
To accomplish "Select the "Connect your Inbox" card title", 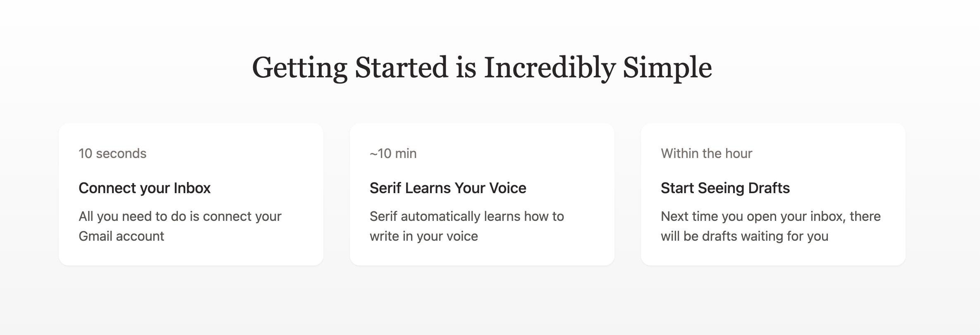I will (x=144, y=188).
